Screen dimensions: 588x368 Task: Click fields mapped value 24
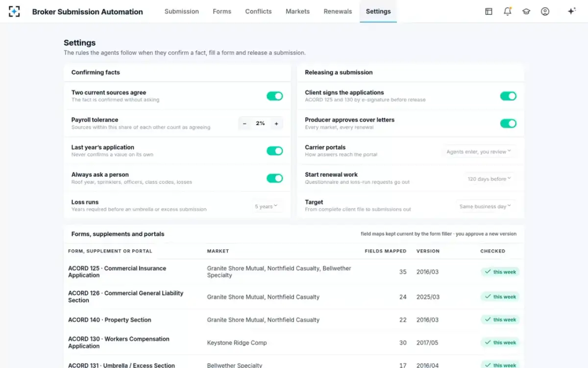(x=403, y=297)
